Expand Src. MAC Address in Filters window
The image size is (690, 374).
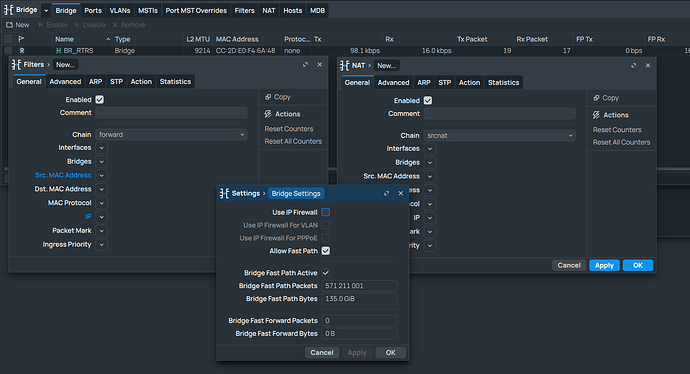(102, 175)
